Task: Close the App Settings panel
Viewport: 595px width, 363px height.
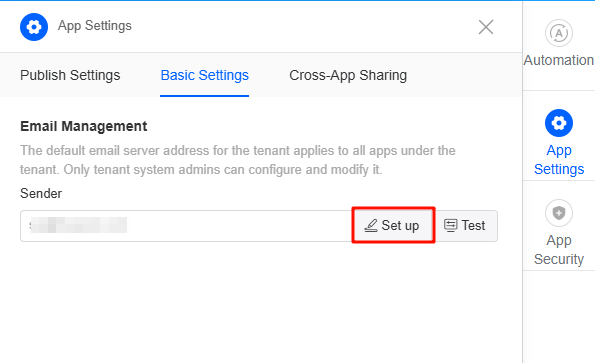Action: [x=486, y=27]
